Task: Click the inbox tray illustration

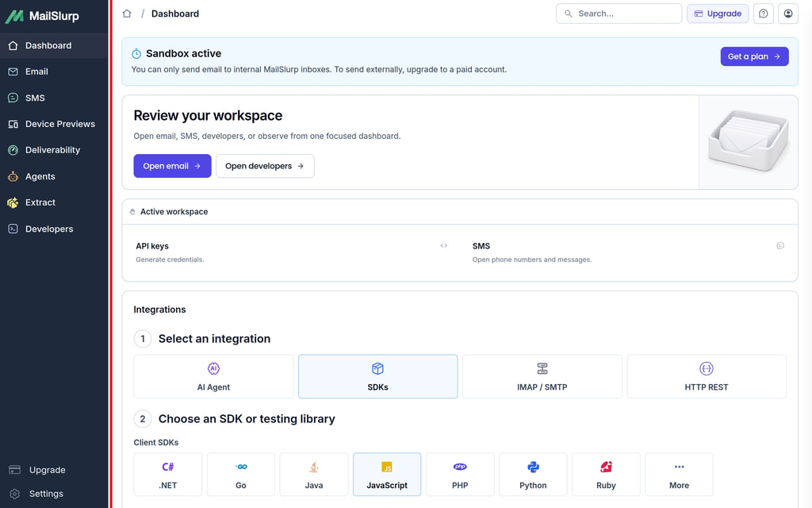Action: (x=749, y=141)
